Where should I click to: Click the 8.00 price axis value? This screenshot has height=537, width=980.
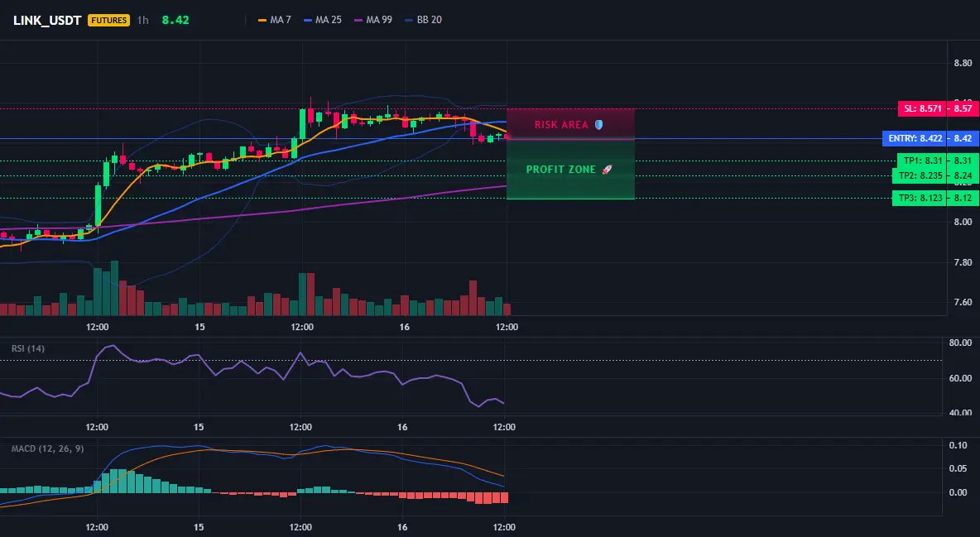[963, 222]
